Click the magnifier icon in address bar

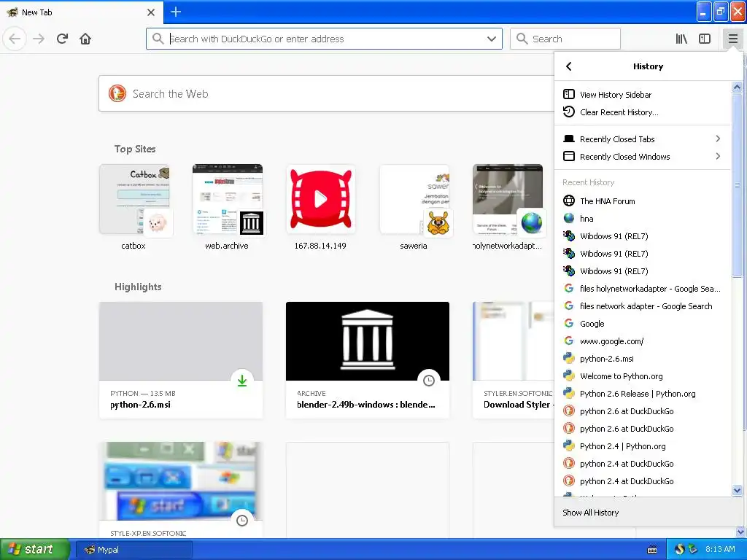point(158,39)
